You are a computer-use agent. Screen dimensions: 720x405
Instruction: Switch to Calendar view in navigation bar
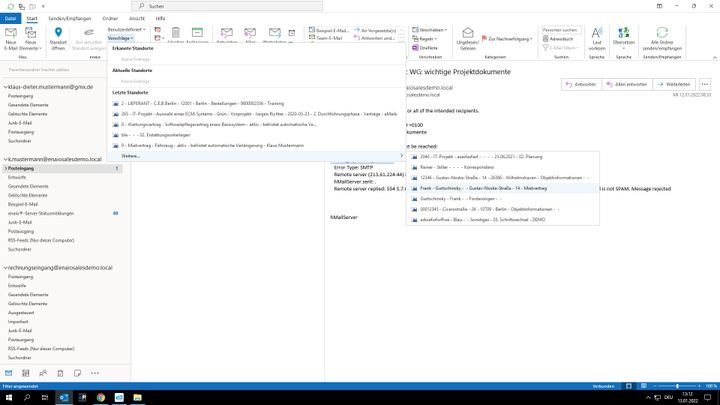(x=26, y=373)
